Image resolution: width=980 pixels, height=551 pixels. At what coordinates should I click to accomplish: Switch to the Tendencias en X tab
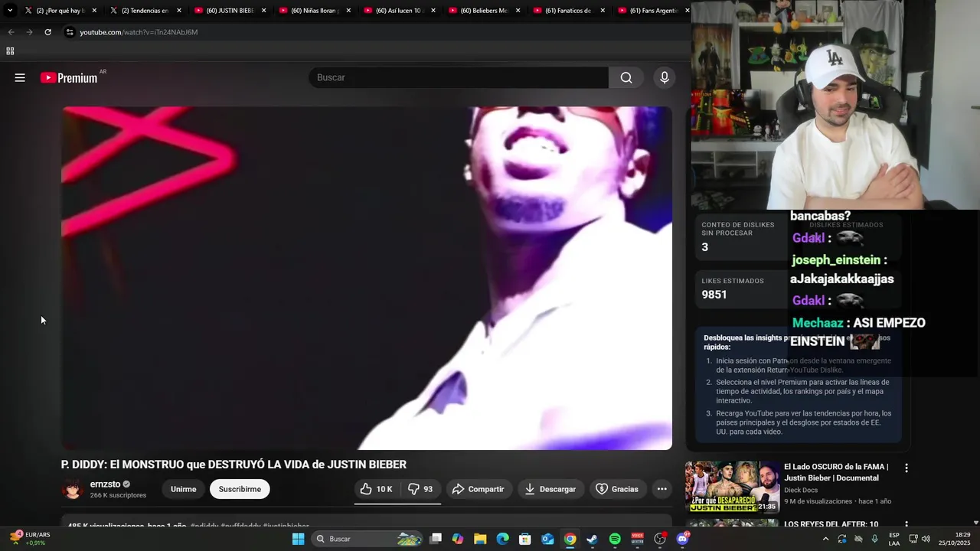(x=144, y=11)
